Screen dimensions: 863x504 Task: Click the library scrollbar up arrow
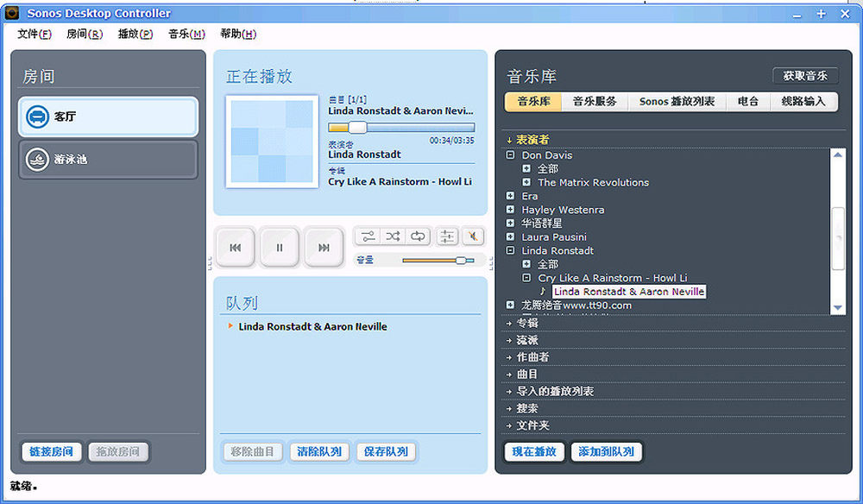point(838,155)
